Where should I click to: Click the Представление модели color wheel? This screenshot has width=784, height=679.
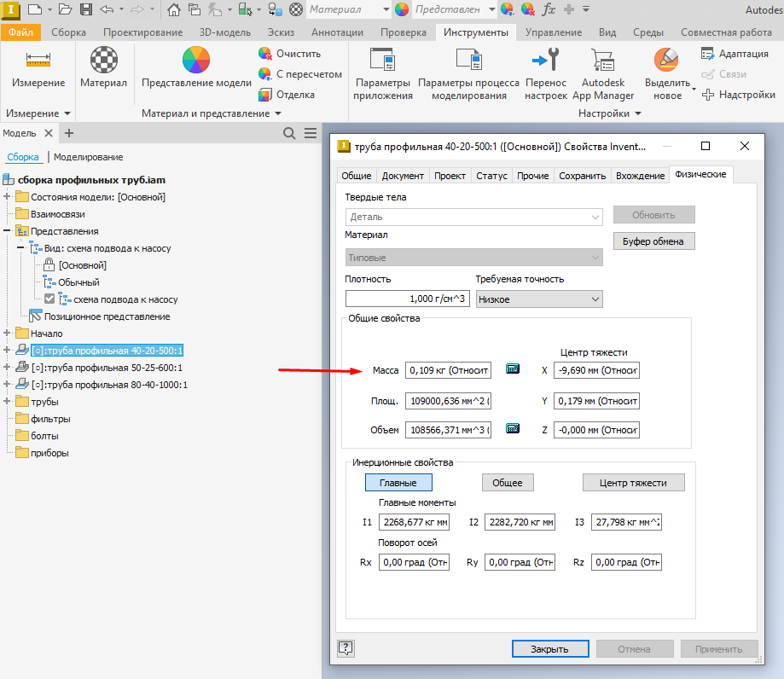tap(196, 60)
